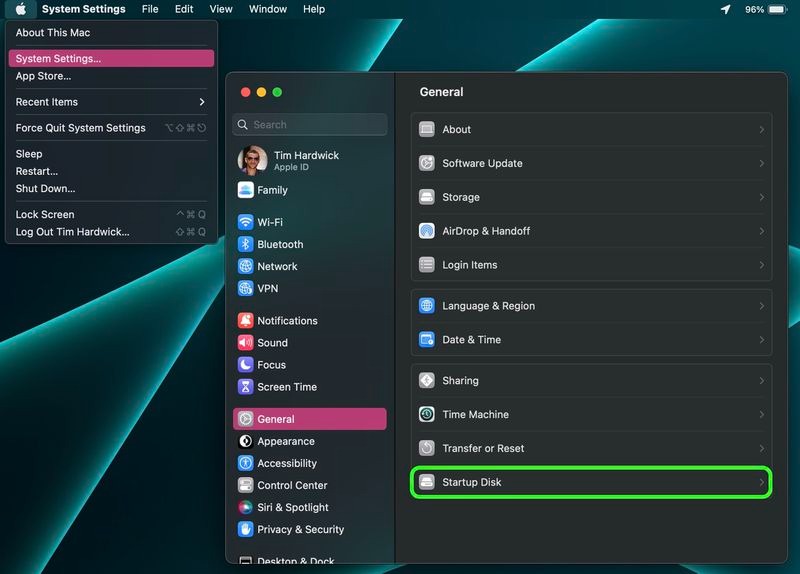Click the Time Machine label text
800x574 pixels.
tap(476, 414)
